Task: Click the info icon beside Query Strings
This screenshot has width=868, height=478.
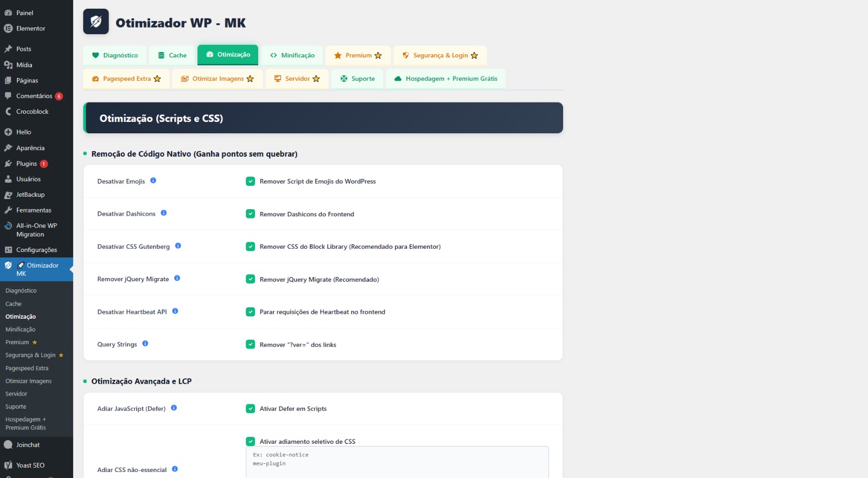Action: [x=145, y=344]
